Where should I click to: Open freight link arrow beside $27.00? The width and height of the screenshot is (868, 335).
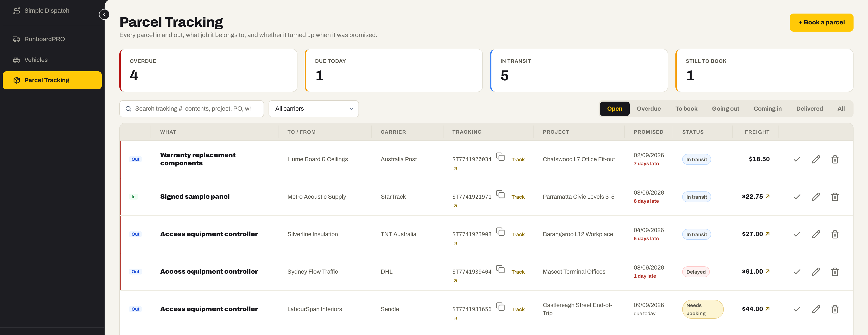[x=767, y=234]
